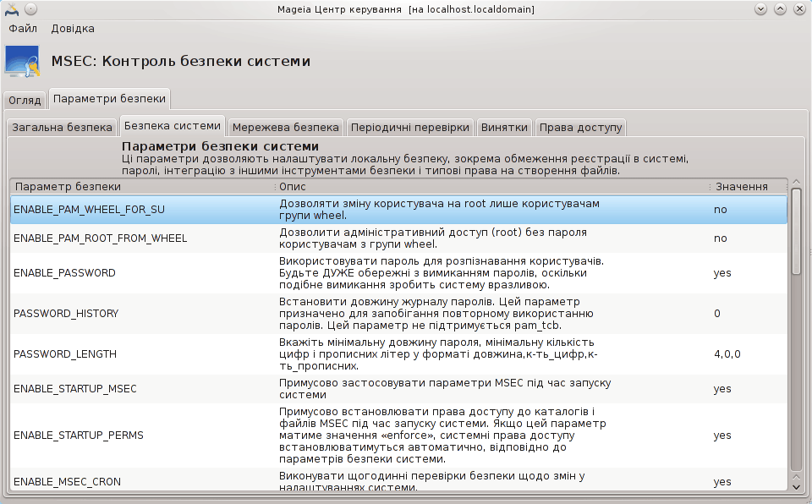The height and width of the screenshot is (504, 812).
Task: Click the description text of ENABLE_PASSWORD
Action: (442, 273)
